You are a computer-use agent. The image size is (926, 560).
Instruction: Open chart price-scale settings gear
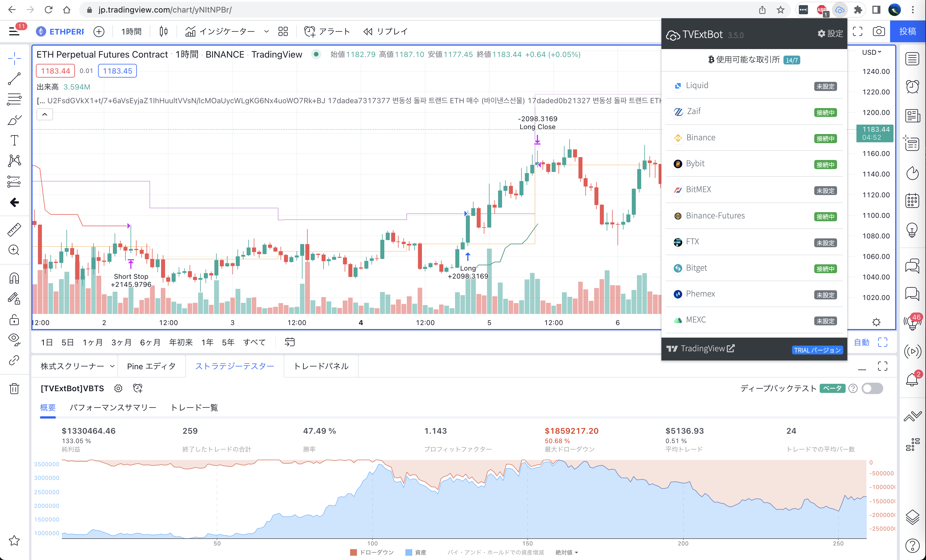[x=876, y=322]
